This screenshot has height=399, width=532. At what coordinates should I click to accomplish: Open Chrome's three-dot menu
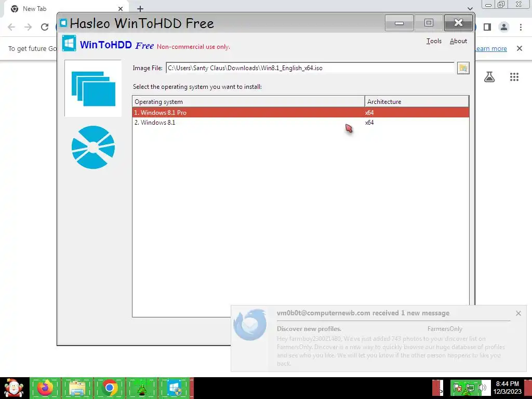[521, 27]
